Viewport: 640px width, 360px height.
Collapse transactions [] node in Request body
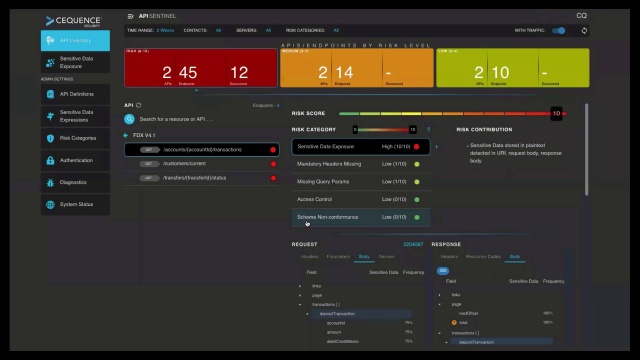coord(300,304)
